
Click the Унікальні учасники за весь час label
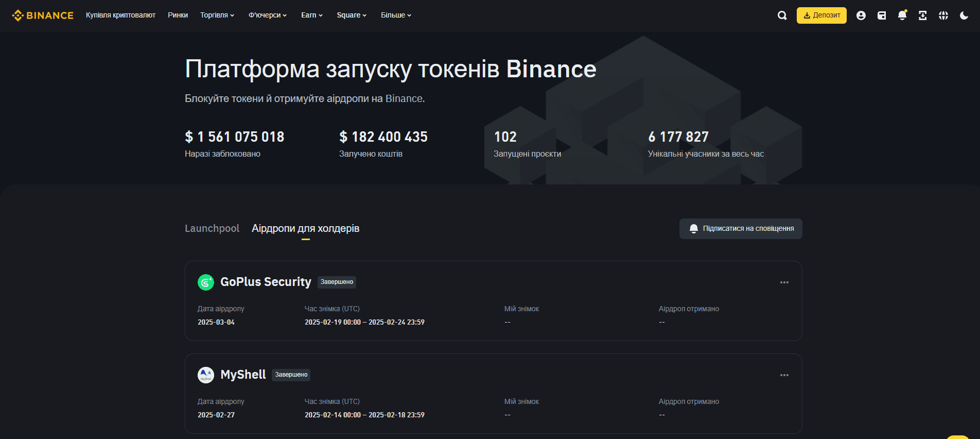tap(706, 154)
